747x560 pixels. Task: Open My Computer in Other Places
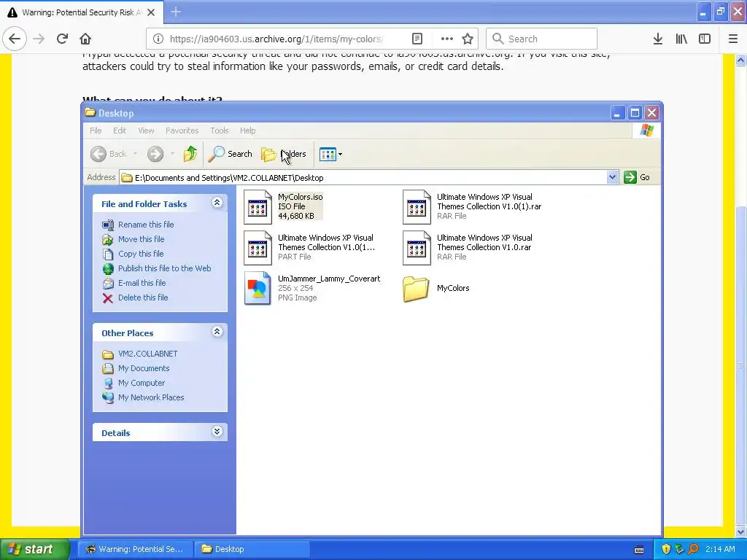142,383
